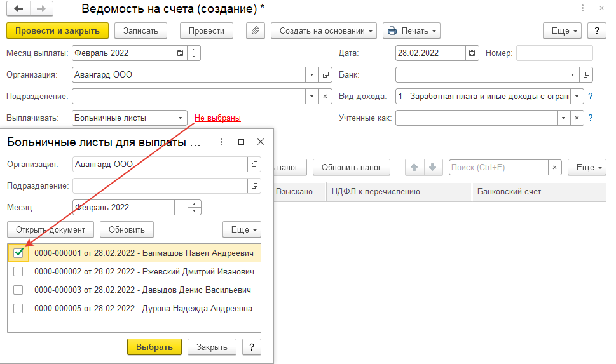Expand the Организация dropdown in main form
Screen dimensions: 616x364
click(312, 74)
